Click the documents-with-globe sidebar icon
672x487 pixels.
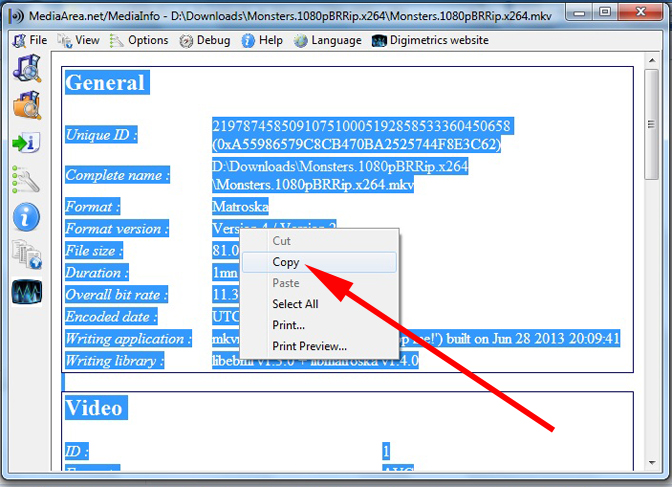26,255
